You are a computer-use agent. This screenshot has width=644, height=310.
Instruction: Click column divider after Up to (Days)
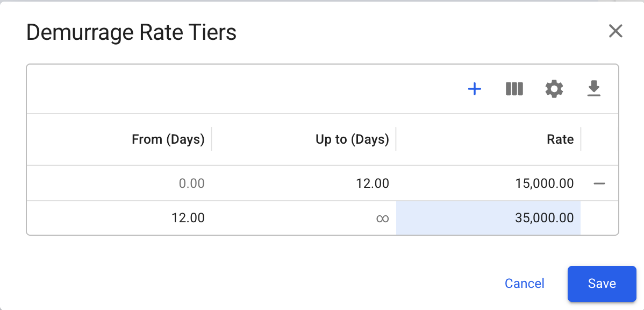(x=396, y=139)
